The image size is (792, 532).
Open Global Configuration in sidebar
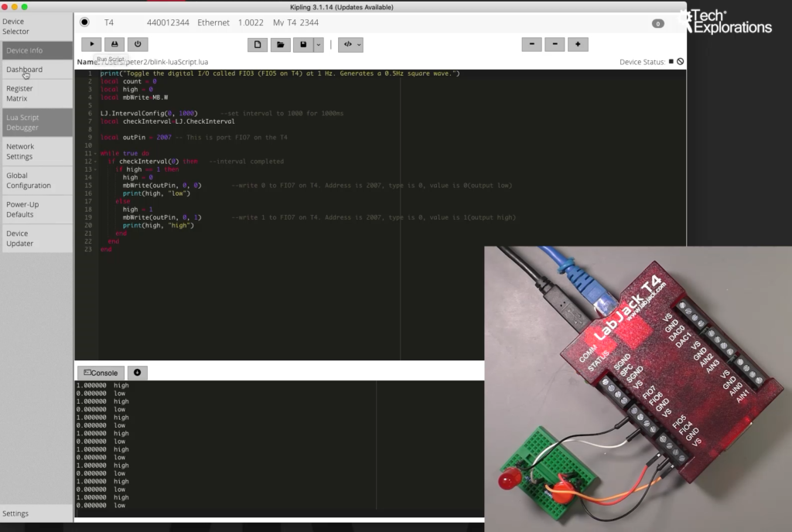pos(37,180)
